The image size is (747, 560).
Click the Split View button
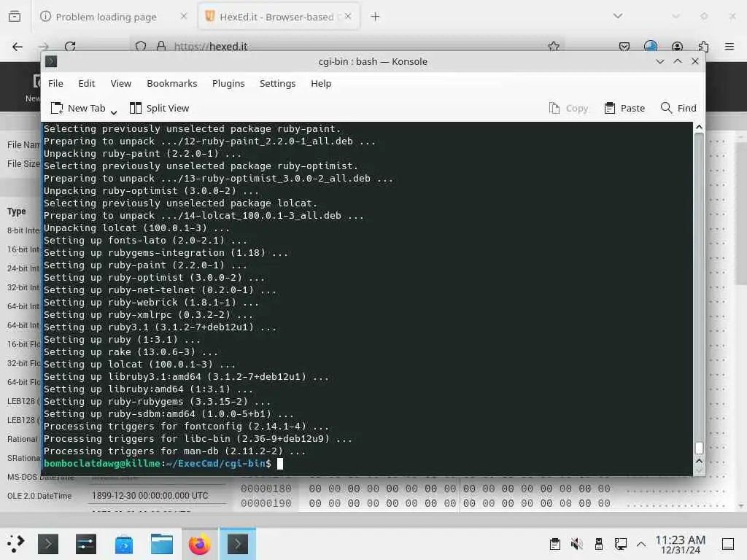click(x=159, y=108)
